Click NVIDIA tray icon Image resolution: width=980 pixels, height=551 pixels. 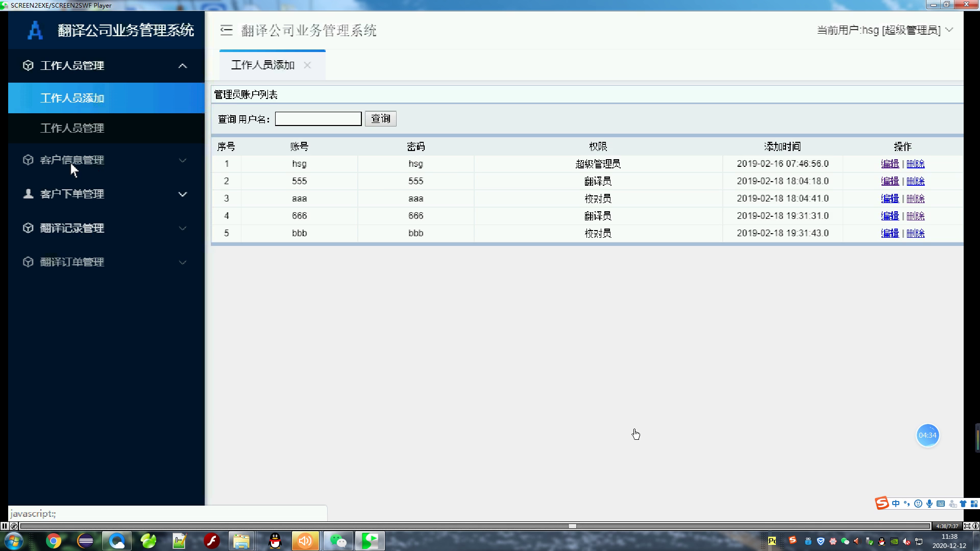coord(894,541)
